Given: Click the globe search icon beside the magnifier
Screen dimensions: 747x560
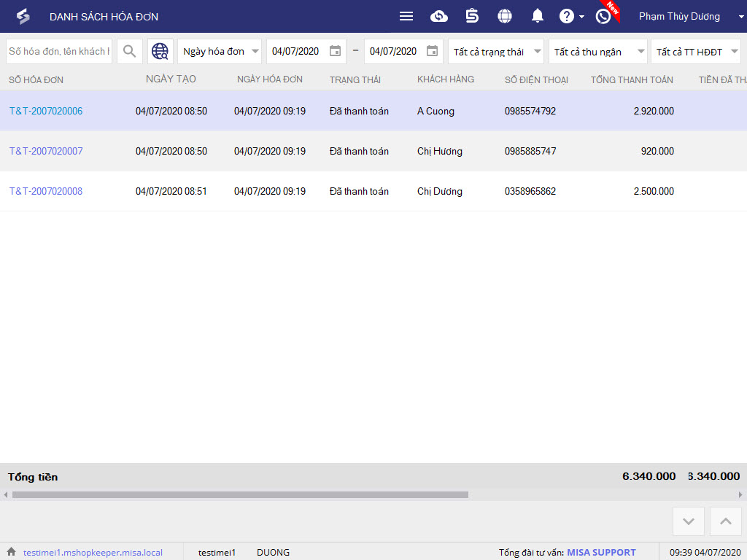Looking at the screenshot, I should [160, 51].
